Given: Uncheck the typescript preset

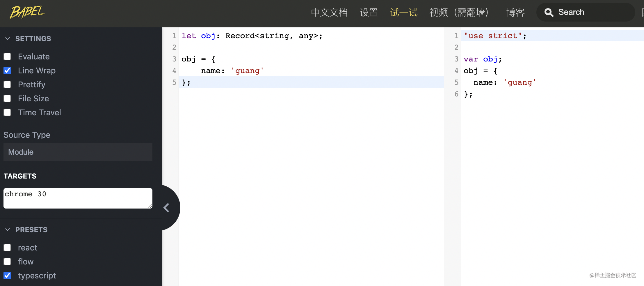Looking at the screenshot, I should click(8, 276).
